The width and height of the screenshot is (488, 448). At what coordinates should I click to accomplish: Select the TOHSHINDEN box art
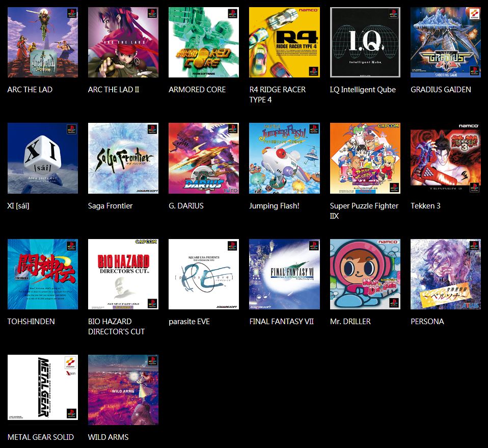(x=42, y=274)
